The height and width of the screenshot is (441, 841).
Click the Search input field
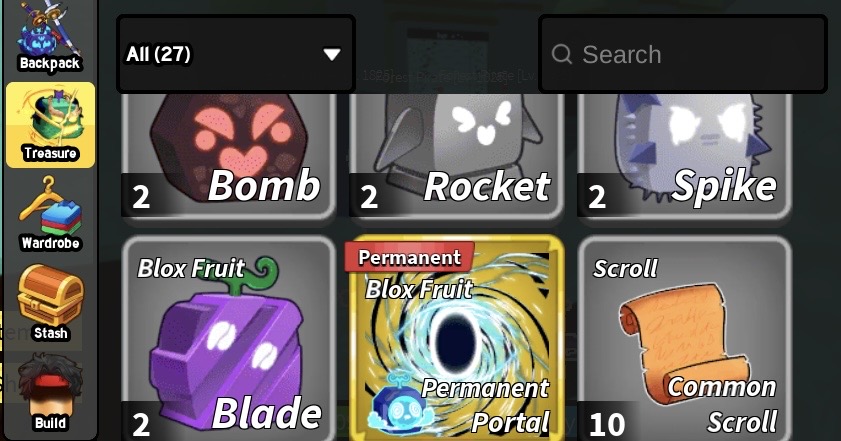[x=683, y=54]
